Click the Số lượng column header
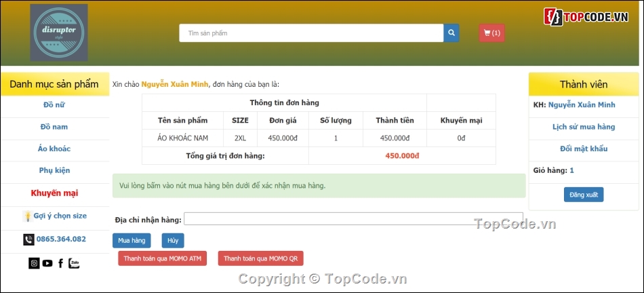Image resolution: width=644 pixels, height=293 pixels. [336, 121]
